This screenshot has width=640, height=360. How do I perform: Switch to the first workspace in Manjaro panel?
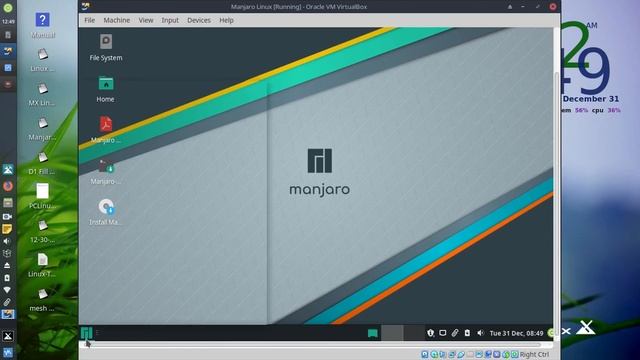392,333
